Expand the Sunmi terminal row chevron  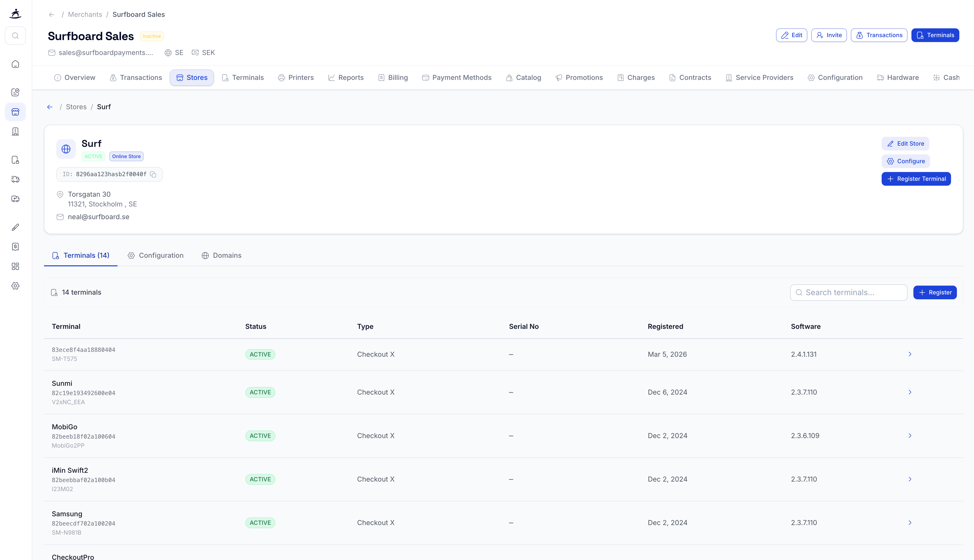click(910, 392)
